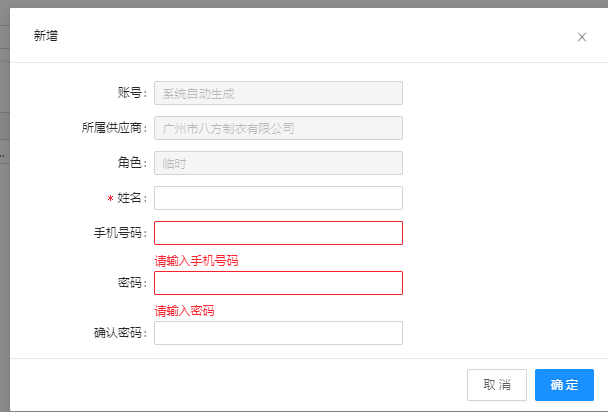Image resolution: width=608 pixels, height=412 pixels.
Task: Focus the required 姓名 input box
Action: [278, 198]
